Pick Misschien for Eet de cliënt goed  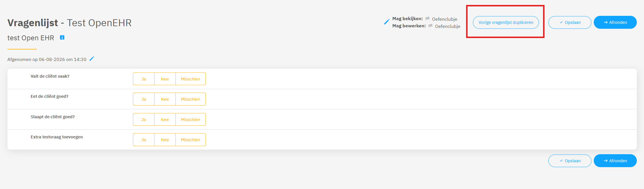pyautogui.click(x=191, y=99)
